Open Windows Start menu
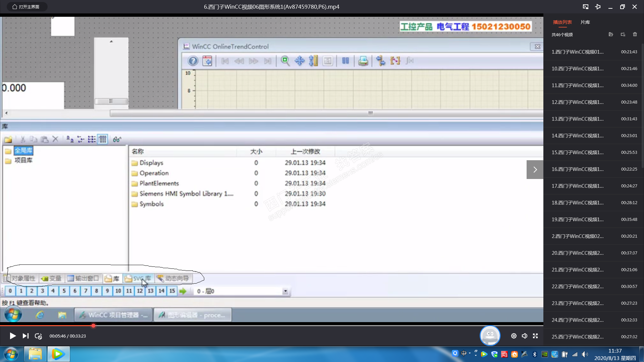The height and width of the screenshot is (362, 644). coord(11,354)
